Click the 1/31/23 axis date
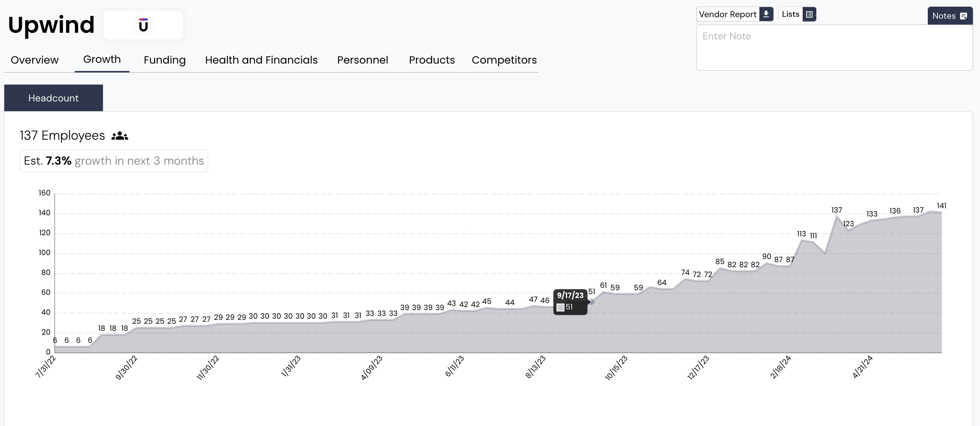Viewport: 980px width, 426px height. tap(291, 366)
